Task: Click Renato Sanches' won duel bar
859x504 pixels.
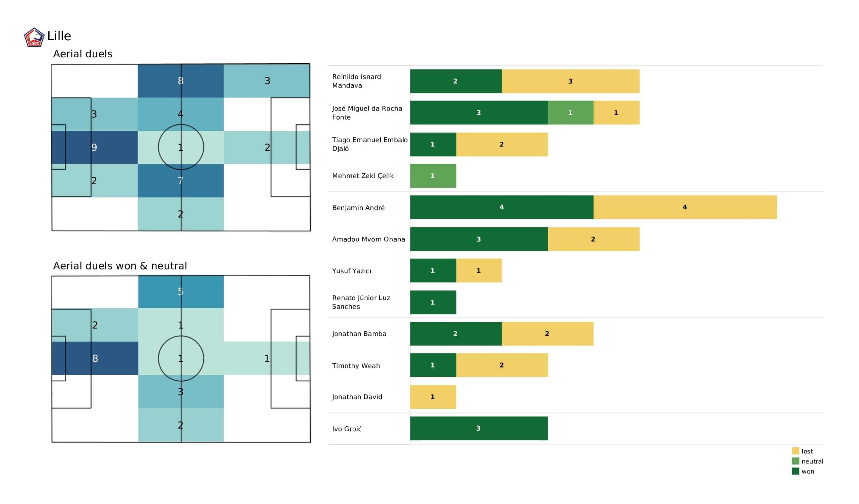Action: (x=433, y=302)
